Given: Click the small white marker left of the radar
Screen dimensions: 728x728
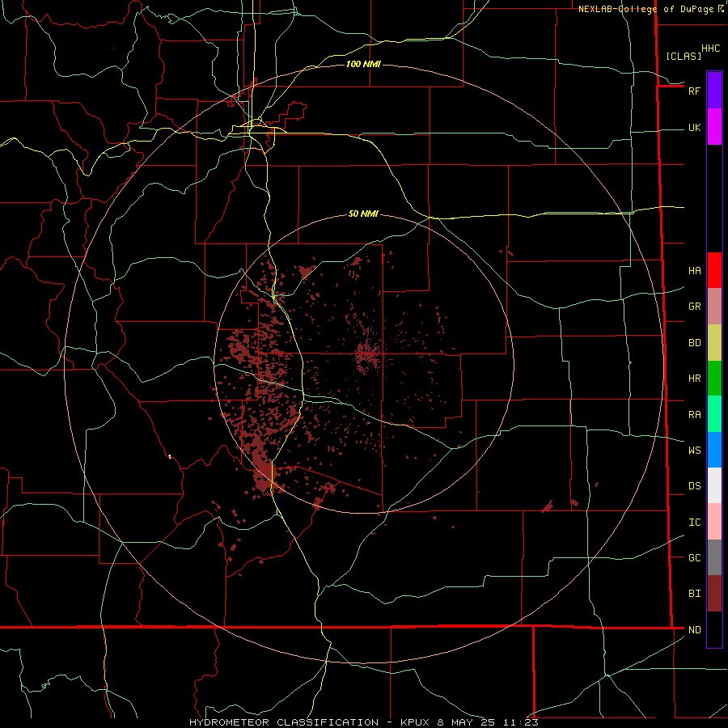Looking at the screenshot, I should coord(170,457).
